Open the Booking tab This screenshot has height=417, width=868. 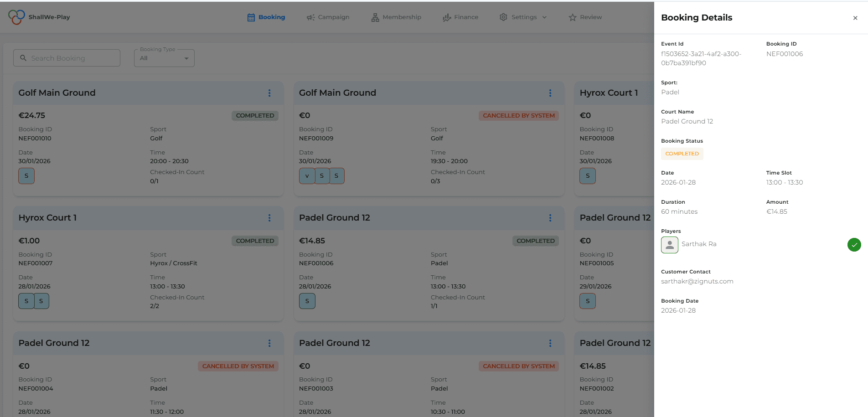[266, 17]
